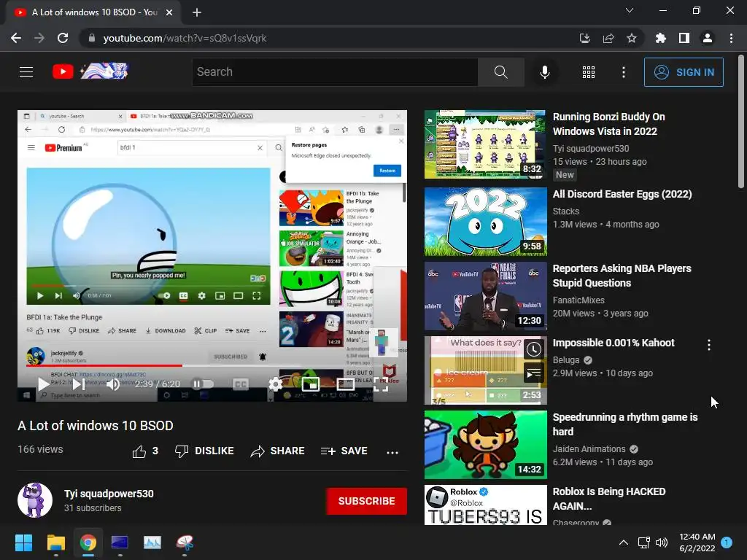747x560 pixels.
Task: Open Reporters Asking NBA Players thumbnail
Action: (485, 296)
